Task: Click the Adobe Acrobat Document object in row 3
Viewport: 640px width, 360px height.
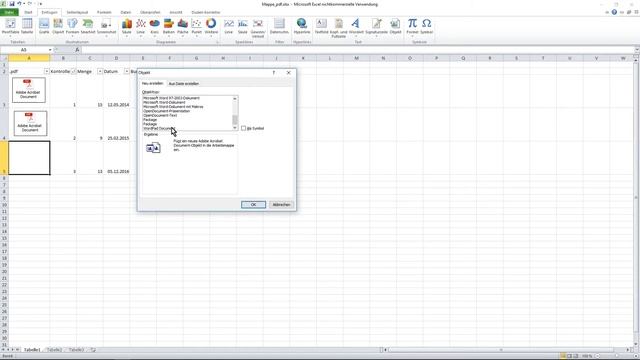Action: 29,90
